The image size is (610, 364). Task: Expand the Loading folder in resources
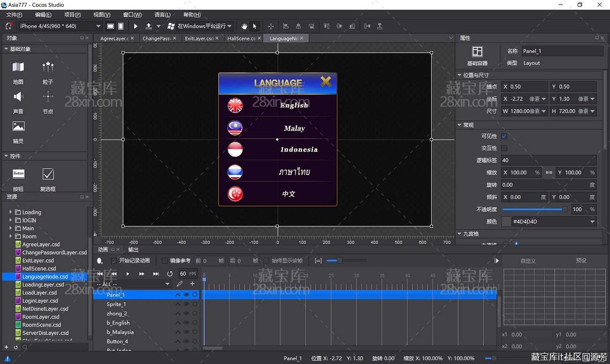point(10,212)
